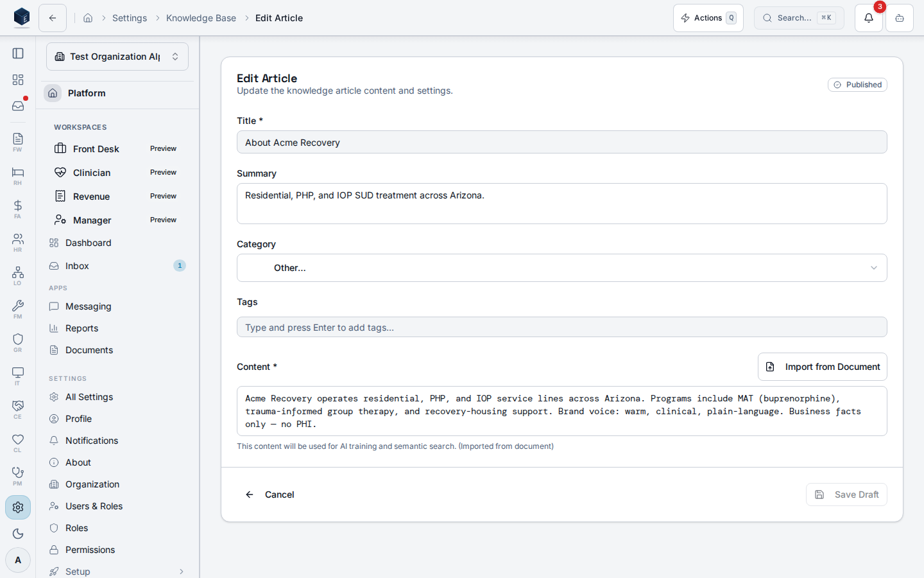Click the app logo cube icon
Image resolution: width=924 pixels, height=578 pixels.
coord(22,17)
